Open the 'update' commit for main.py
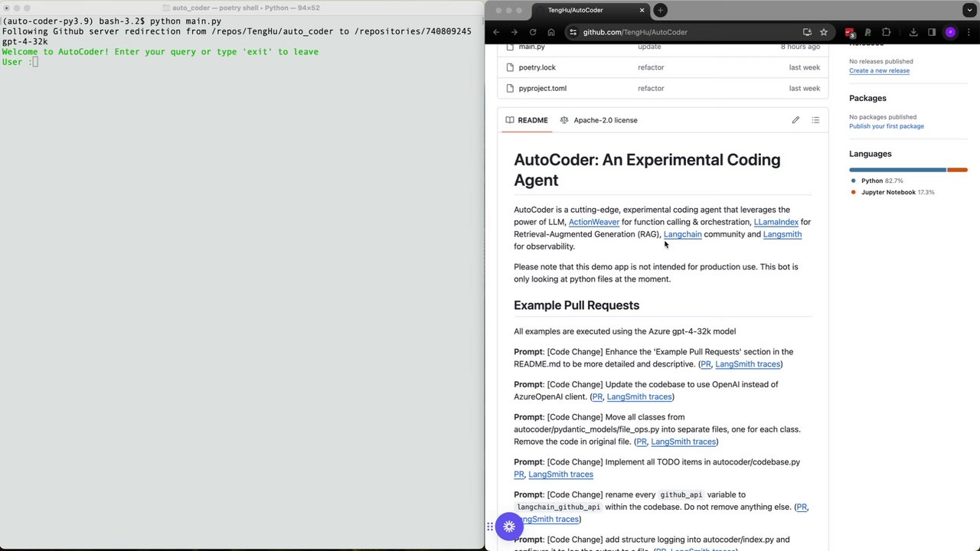This screenshot has height=551, width=980. 649,47
